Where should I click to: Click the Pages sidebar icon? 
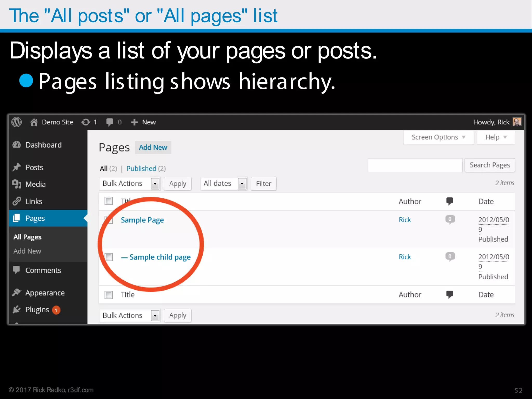pyautogui.click(x=16, y=218)
